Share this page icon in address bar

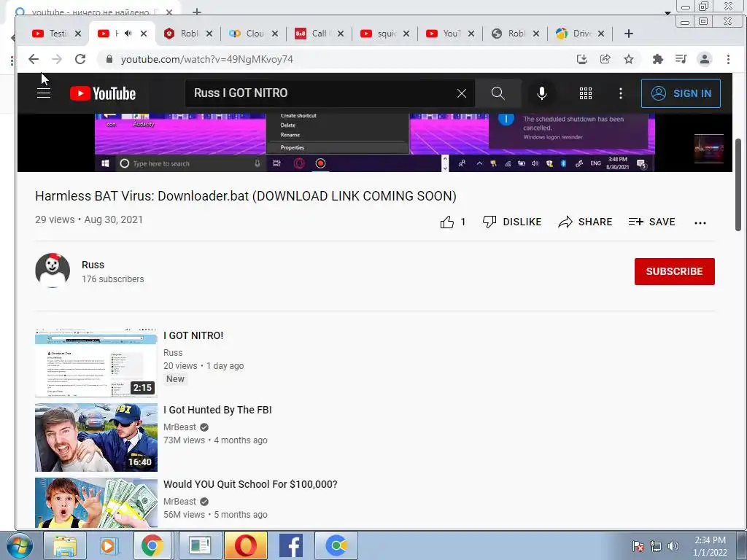tap(605, 59)
